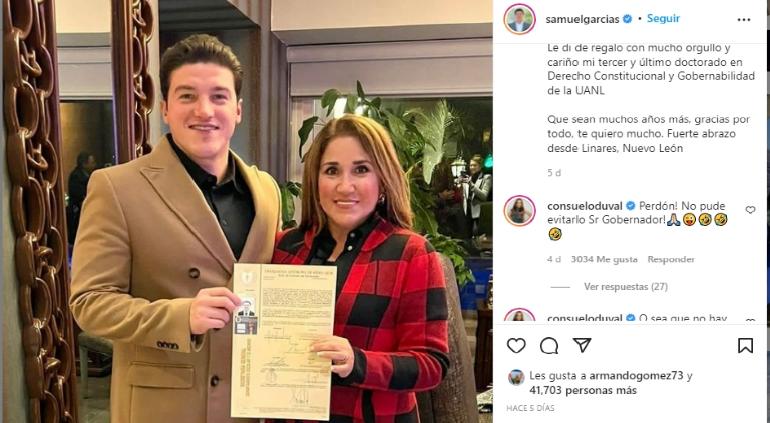The height and width of the screenshot is (423, 770).
Task: Open comments via the speech bubble icon
Action: pyautogui.click(x=549, y=346)
